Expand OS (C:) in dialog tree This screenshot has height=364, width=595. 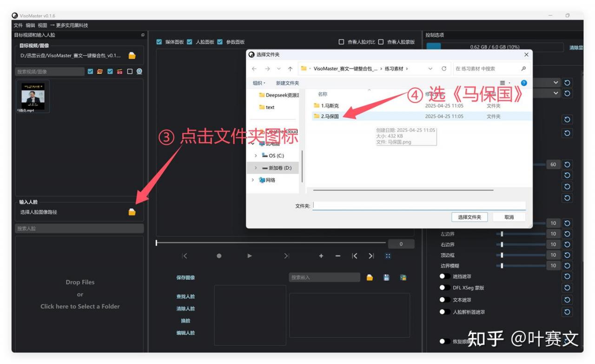[x=256, y=156]
